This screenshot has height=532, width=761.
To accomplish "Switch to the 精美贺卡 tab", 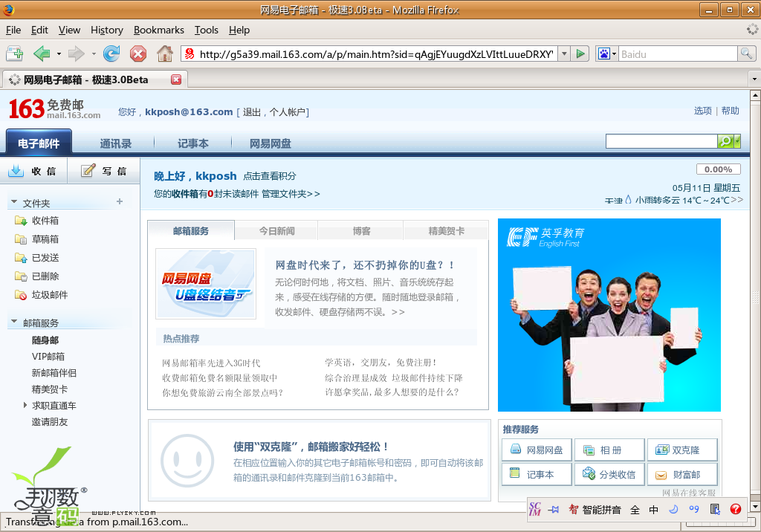I will pyautogui.click(x=446, y=231).
